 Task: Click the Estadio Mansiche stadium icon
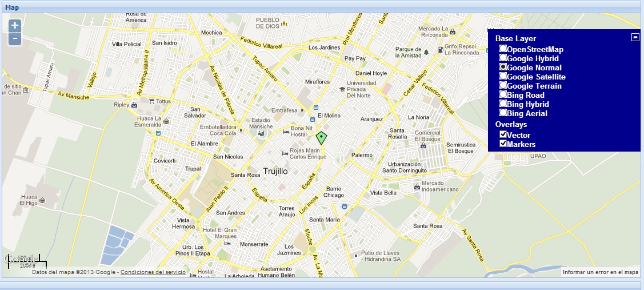click(261, 133)
